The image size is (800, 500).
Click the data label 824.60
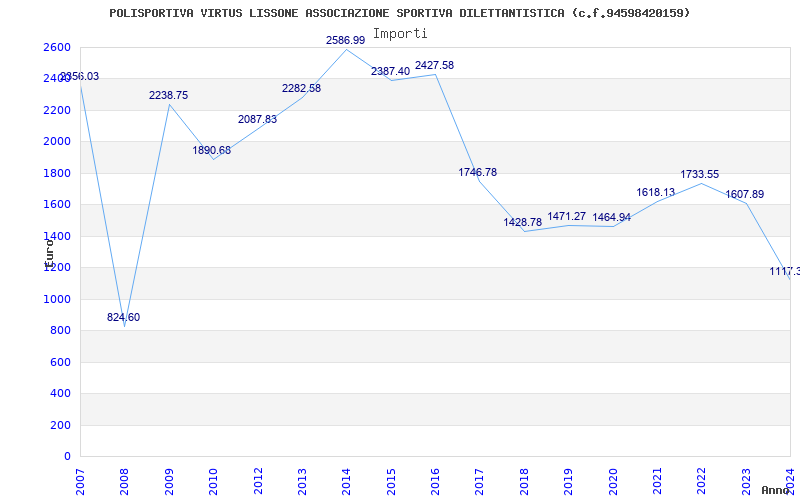pyautogui.click(x=123, y=317)
